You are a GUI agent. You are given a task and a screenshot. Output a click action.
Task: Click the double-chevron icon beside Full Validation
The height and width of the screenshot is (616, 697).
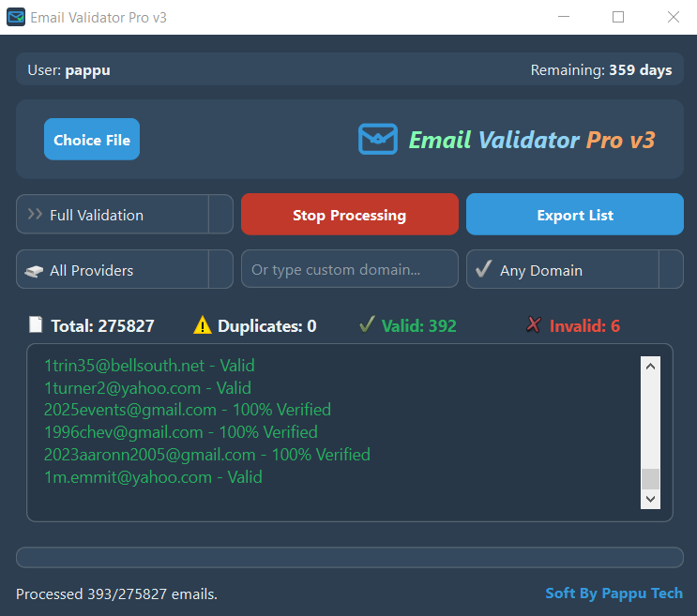[35, 215]
